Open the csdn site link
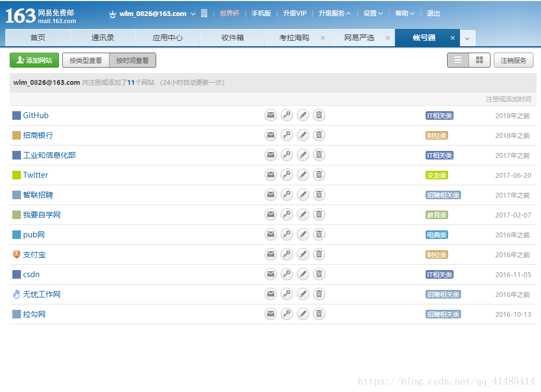541x392 pixels. (x=31, y=274)
